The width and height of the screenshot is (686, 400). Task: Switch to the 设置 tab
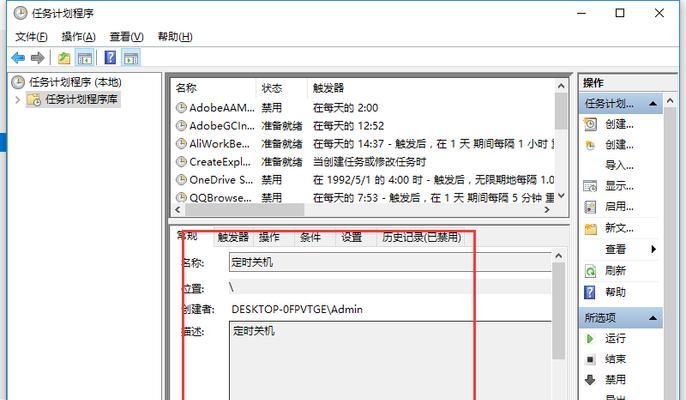352,238
